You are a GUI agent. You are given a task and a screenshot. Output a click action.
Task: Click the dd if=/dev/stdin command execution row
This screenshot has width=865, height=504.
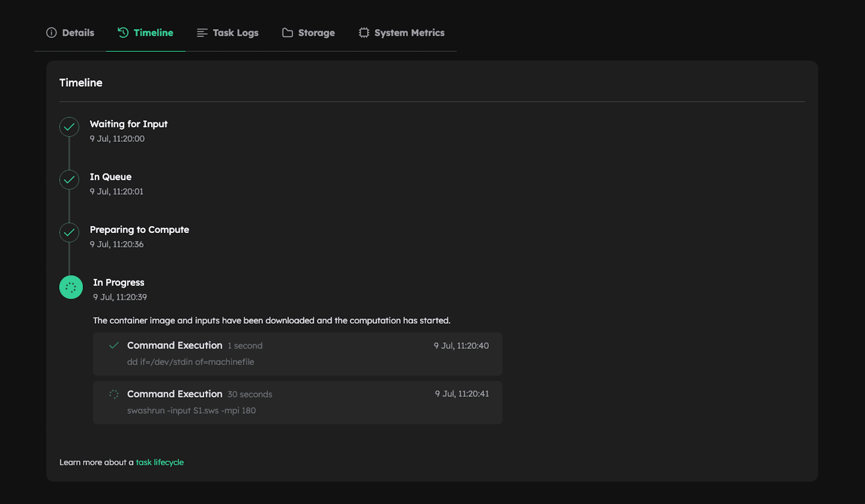click(297, 354)
